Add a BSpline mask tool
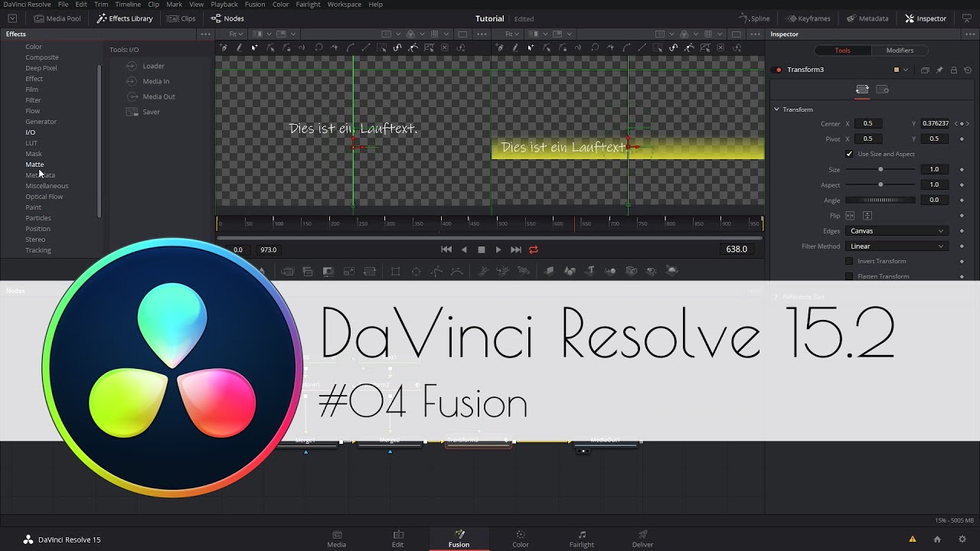This screenshot has width=980, height=551. tap(457, 271)
